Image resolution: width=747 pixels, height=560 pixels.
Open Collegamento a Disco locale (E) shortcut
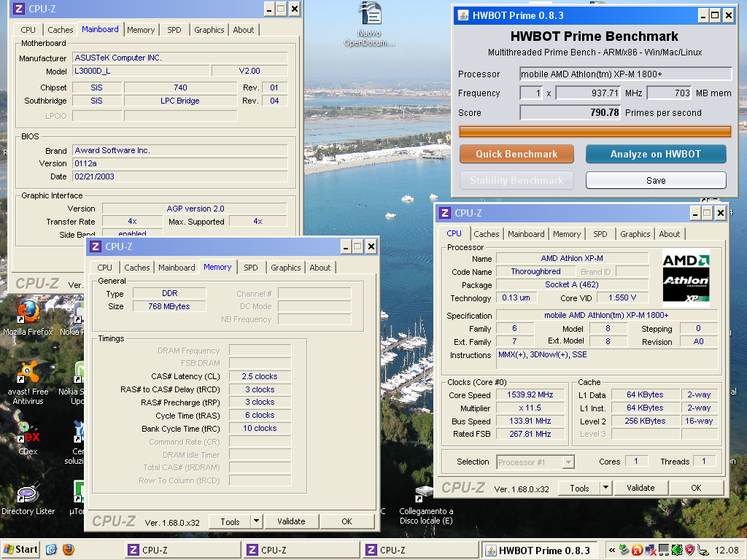426,506
